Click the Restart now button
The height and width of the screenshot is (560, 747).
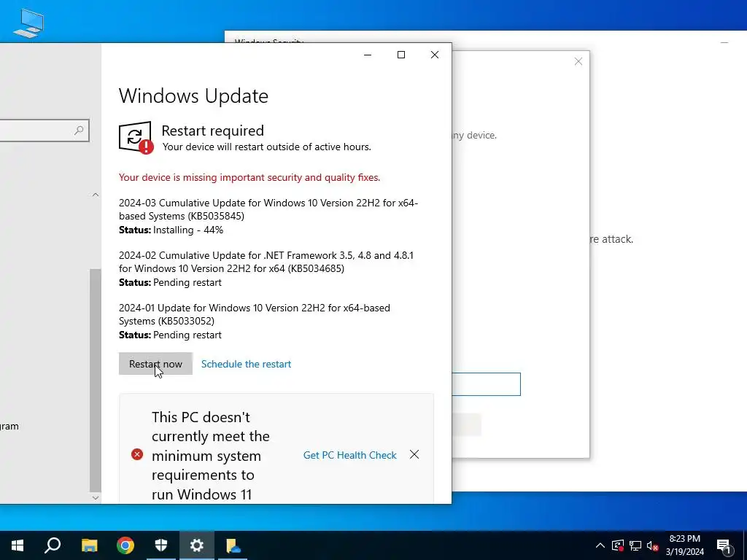155,364
